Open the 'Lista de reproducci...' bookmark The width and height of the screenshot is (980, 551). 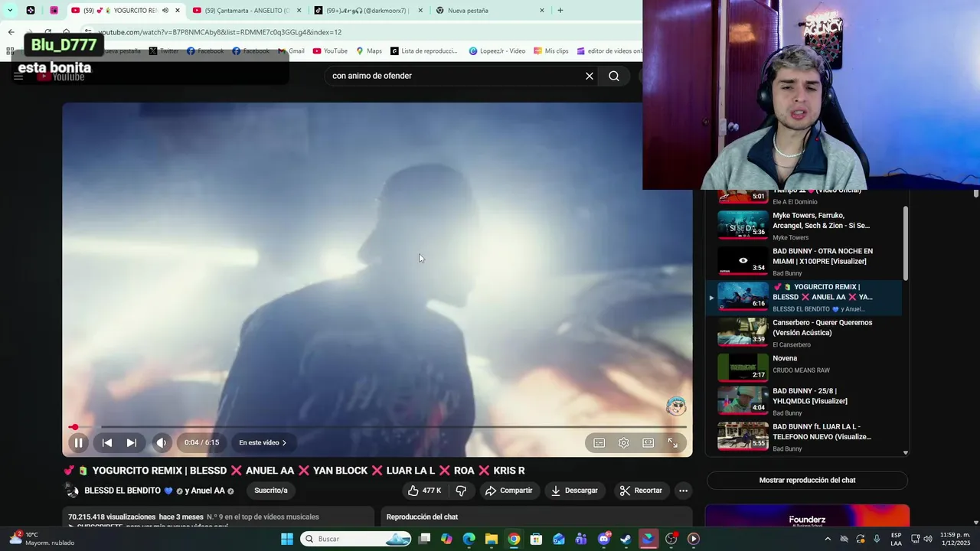[x=423, y=51]
